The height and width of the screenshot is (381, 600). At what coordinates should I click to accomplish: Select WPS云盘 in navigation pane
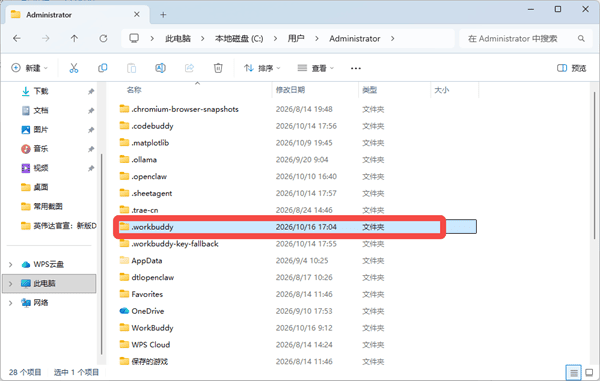point(48,264)
